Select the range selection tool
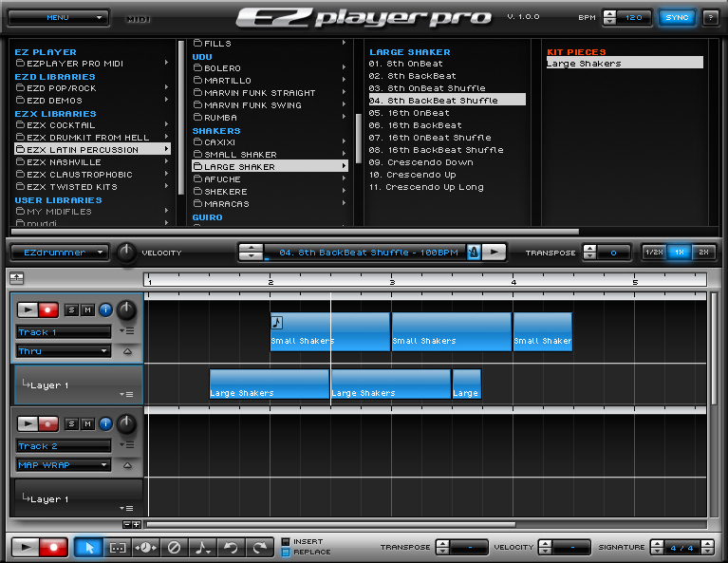 [x=118, y=547]
